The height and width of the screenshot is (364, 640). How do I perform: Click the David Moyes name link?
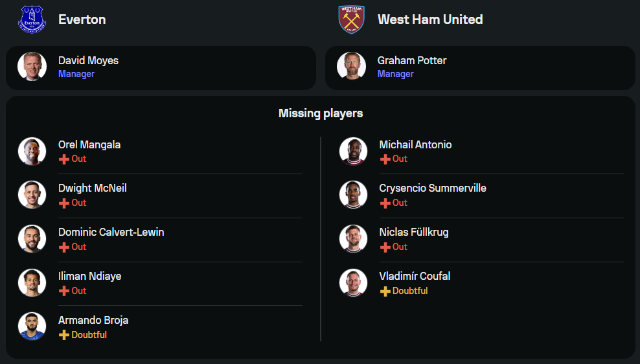[x=88, y=60]
